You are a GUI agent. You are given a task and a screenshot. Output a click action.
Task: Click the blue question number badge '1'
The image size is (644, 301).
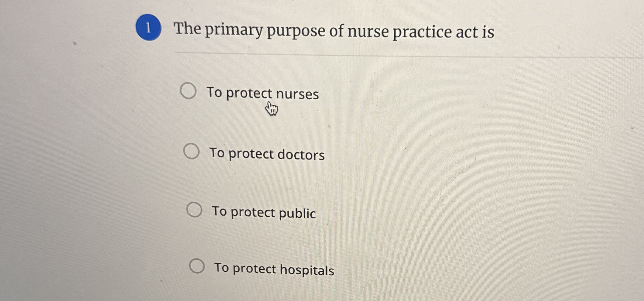(149, 28)
